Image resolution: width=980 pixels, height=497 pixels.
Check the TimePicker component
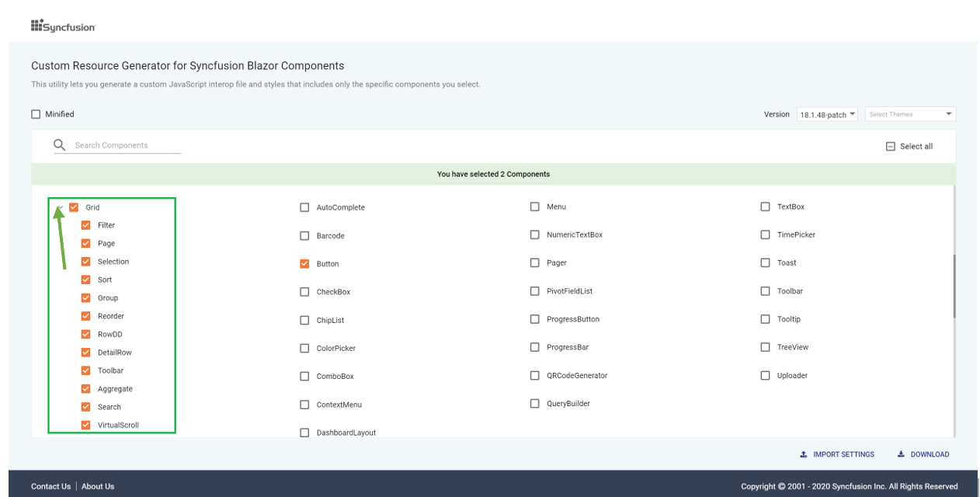tap(766, 235)
